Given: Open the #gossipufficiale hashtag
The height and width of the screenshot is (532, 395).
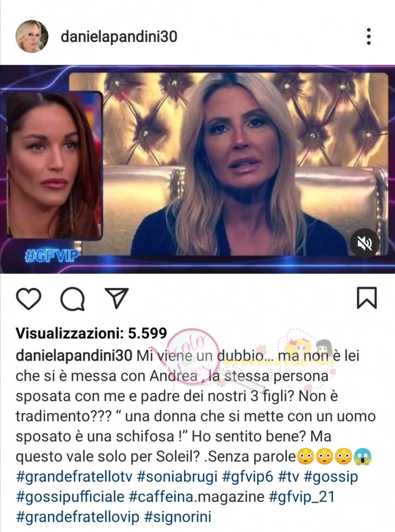Looking at the screenshot, I should coord(70,497).
